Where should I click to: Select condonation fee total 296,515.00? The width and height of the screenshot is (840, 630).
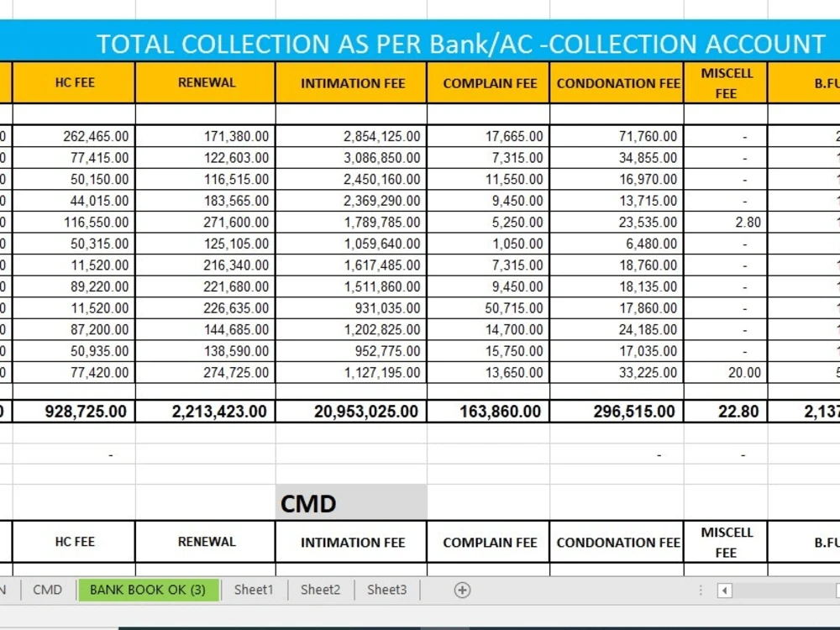click(617, 411)
